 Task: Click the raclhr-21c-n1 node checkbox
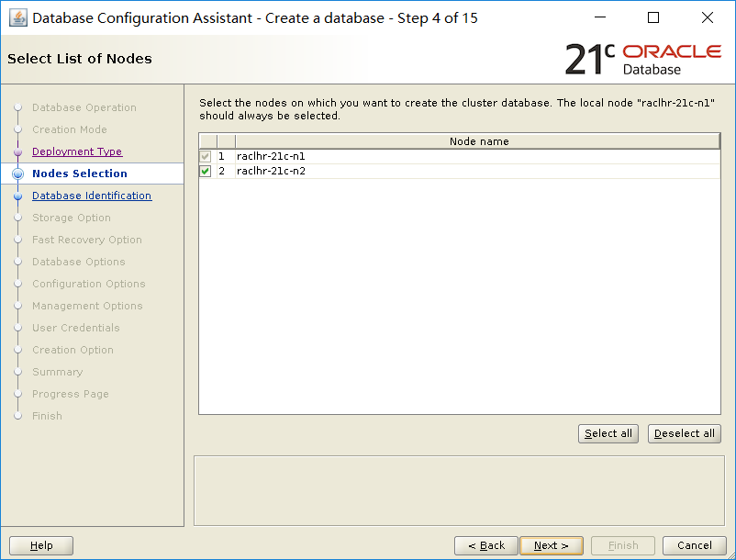pos(206,156)
